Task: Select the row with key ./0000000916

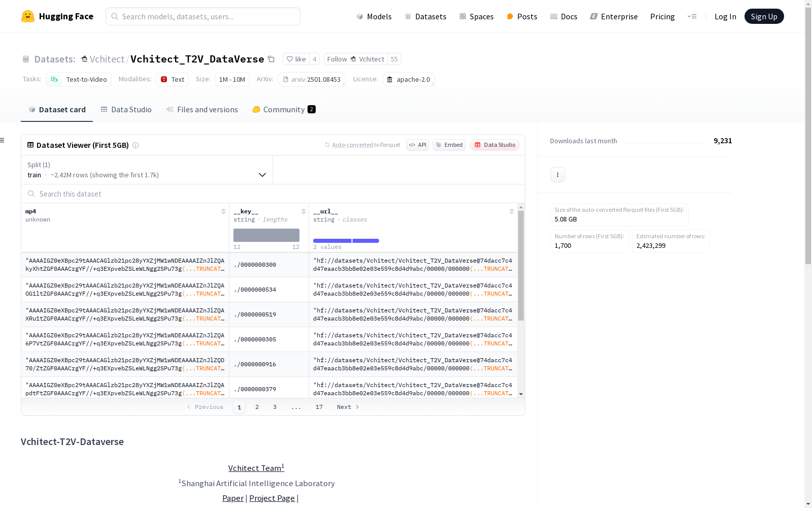Action: tap(269, 364)
